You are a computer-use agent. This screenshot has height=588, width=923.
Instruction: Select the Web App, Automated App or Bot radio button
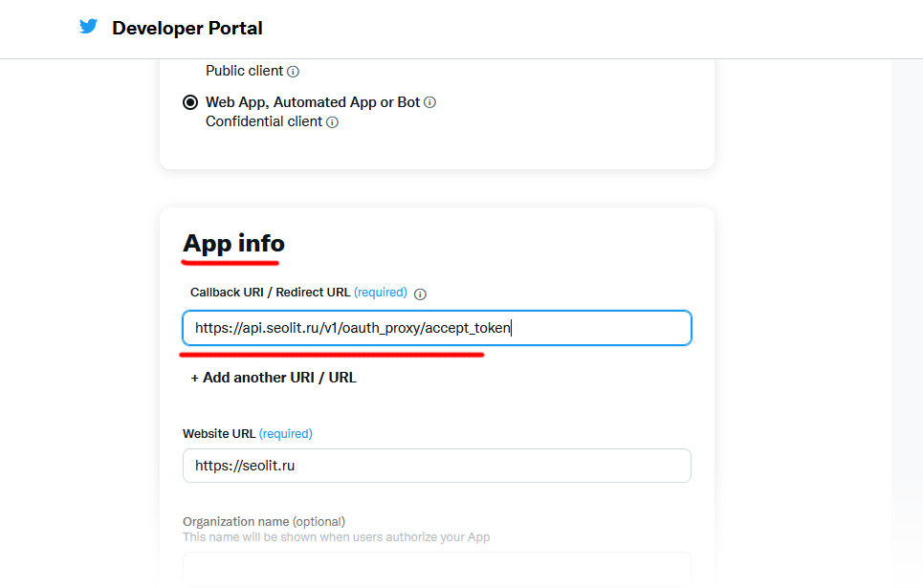tap(190, 102)
